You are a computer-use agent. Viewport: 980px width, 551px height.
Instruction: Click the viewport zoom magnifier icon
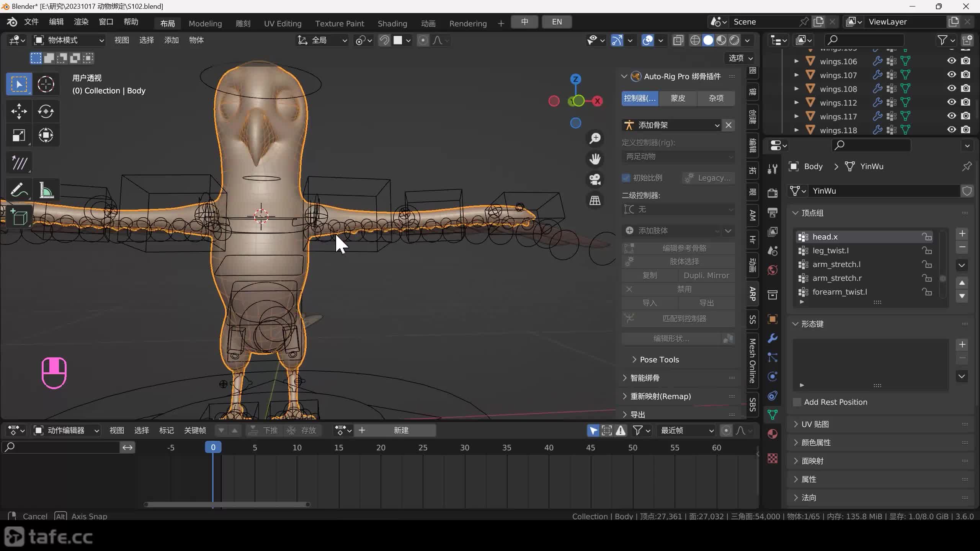[595, 139]
